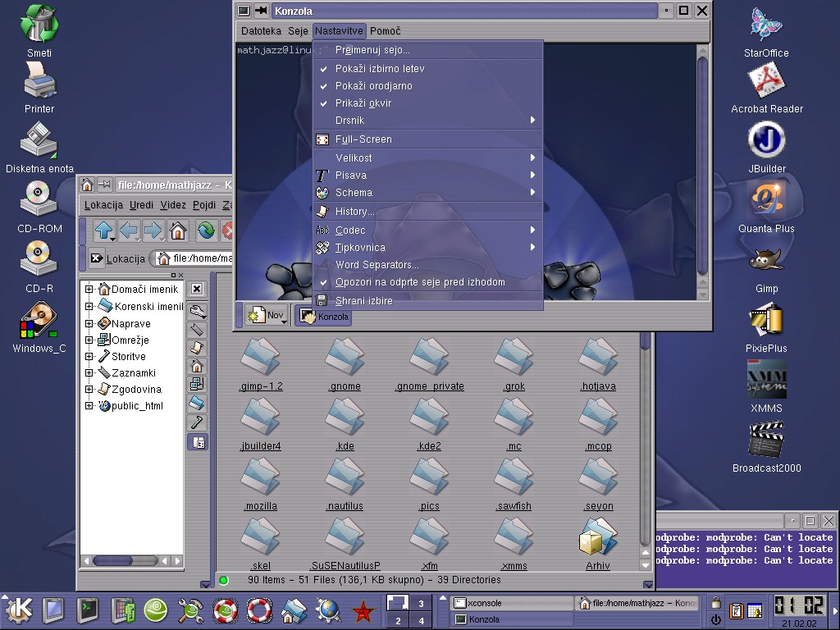Switch to Konqueror file:/home/mathjazz taskbar entry
This screenshot has height=630, width=840.
click(637, 603)
